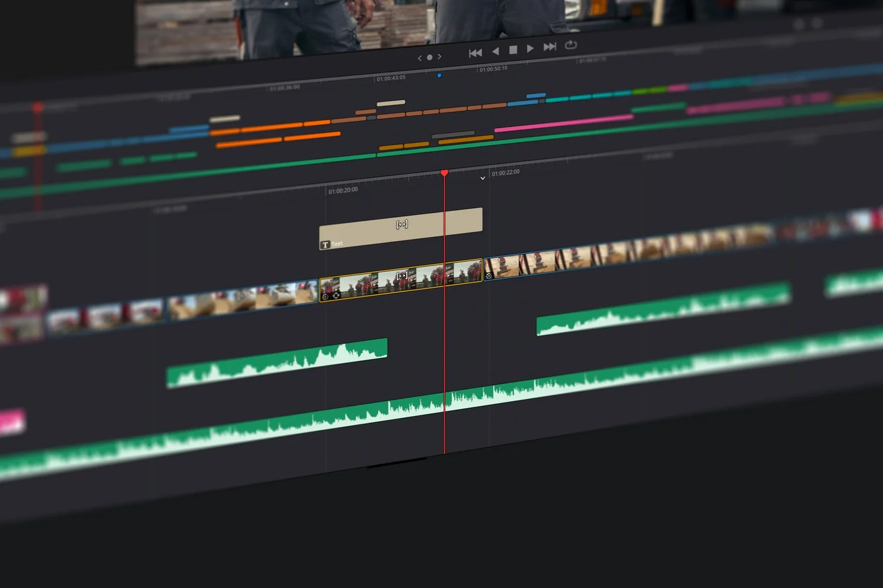This screenshot has height=588, width=883.
Task: Select the pink bar in the overview timeline
Action: pos(564,122)
